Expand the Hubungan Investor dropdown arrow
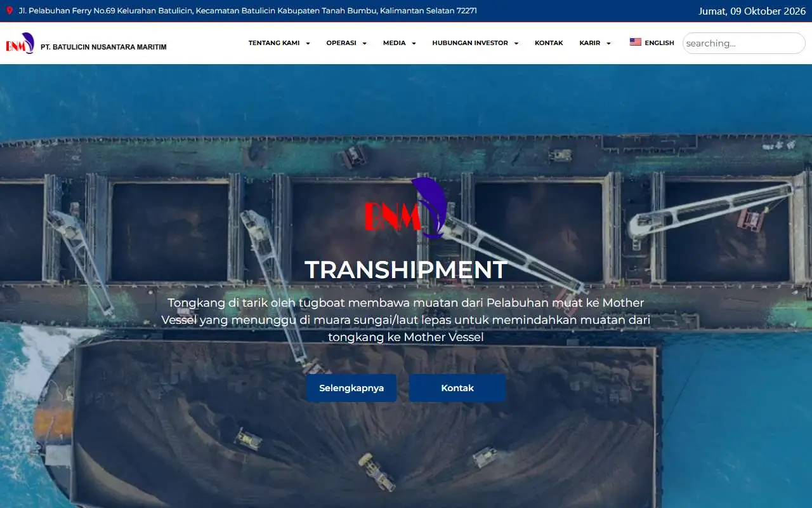The height and width of the screenshot is (508, 812). (x=516, y=43)
